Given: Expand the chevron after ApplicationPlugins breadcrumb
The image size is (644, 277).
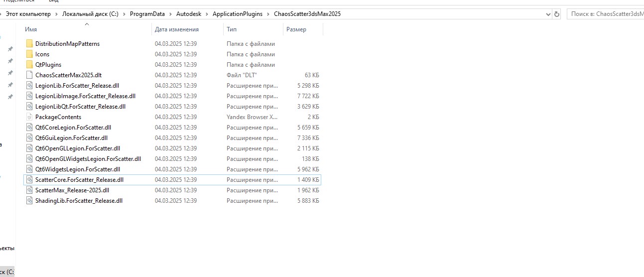Looking at the screenshot, I should [268, 14].
